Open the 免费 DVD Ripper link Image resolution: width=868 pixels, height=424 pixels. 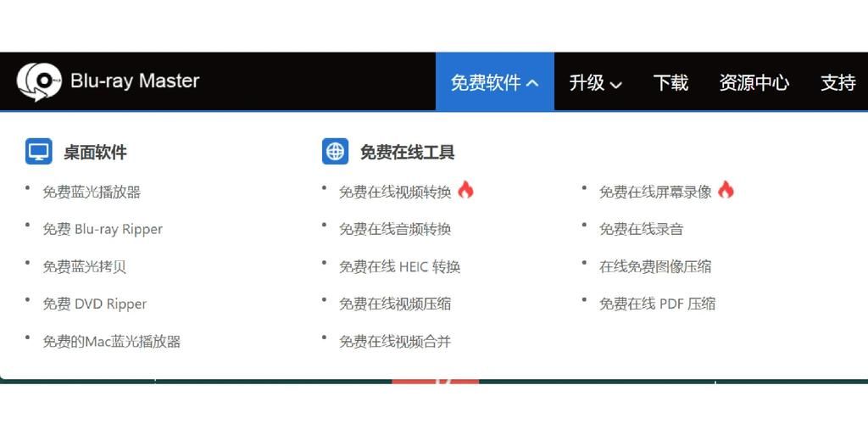[x=95, y=304]
